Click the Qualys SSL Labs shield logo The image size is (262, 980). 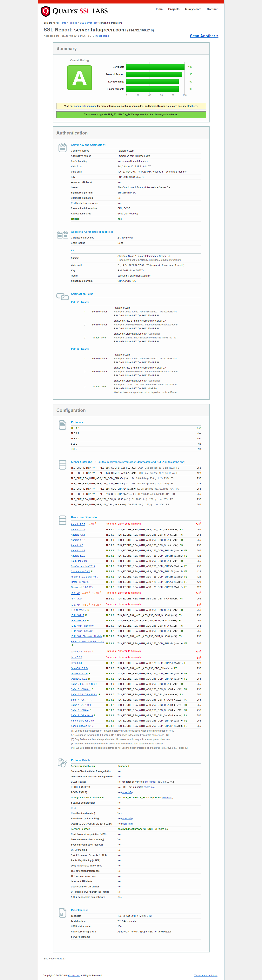[x=46, y=11]
